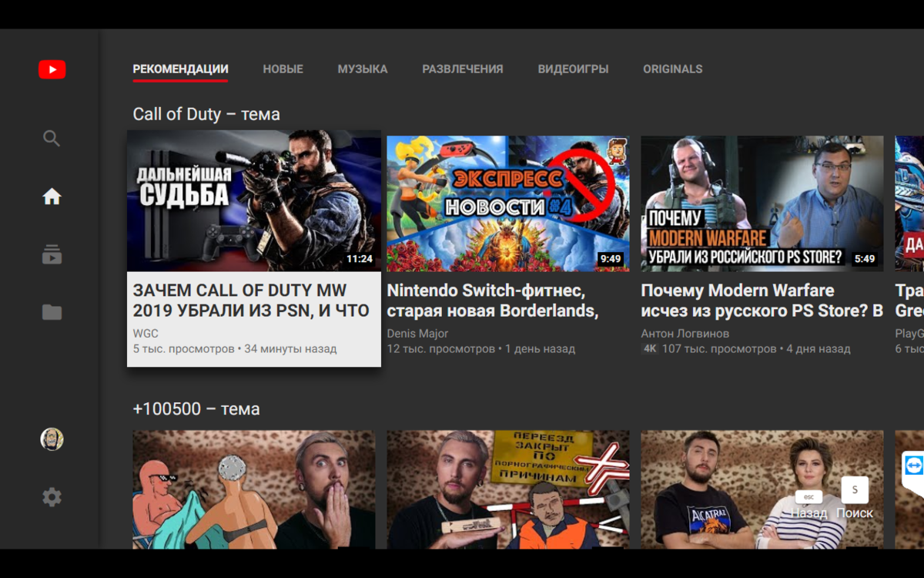Click the profile avatar in the sidebar
924x578 pixels.
pos(51,440)
